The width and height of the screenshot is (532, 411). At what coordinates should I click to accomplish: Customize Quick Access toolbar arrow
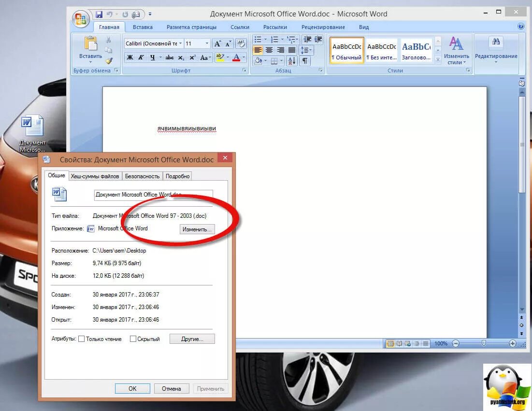[x=150, y=14]
